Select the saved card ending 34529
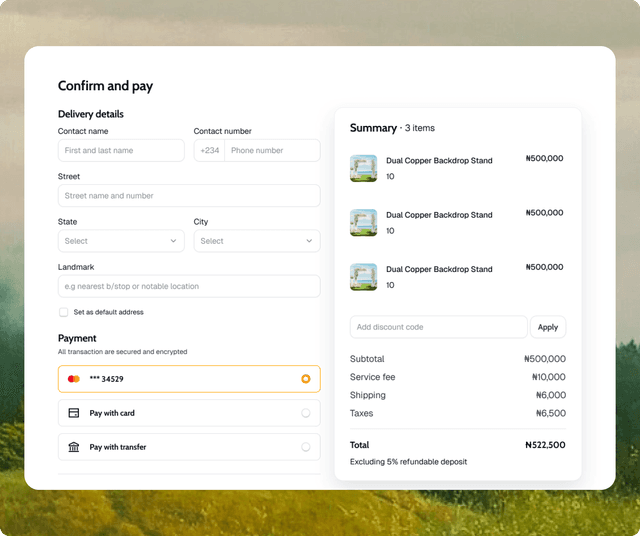 305,379
